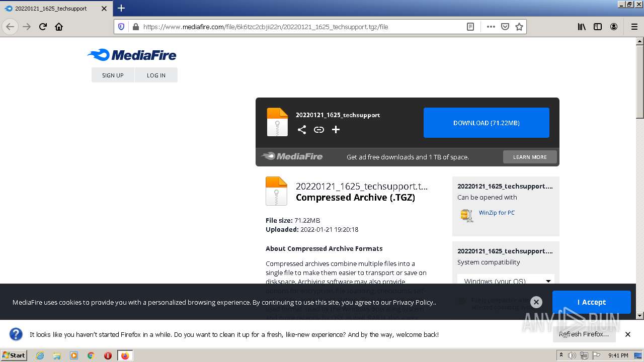Image resolution: width=644 pixels, height=362 pixels.
Task: Click the Firefox back arrow
Action: [x=10, y=27]
